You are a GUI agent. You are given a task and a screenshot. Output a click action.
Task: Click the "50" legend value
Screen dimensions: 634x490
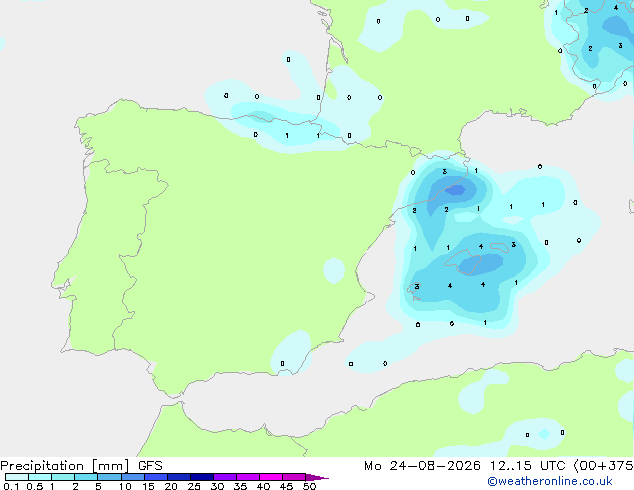(x=309, y=486)
